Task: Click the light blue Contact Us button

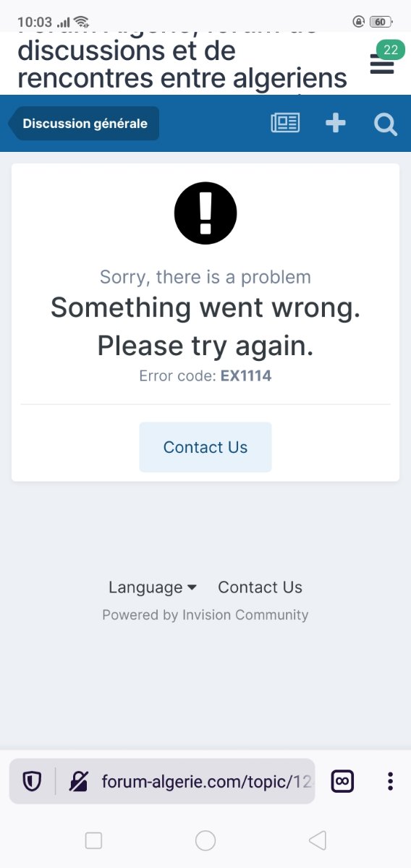Action: point(205,447)
